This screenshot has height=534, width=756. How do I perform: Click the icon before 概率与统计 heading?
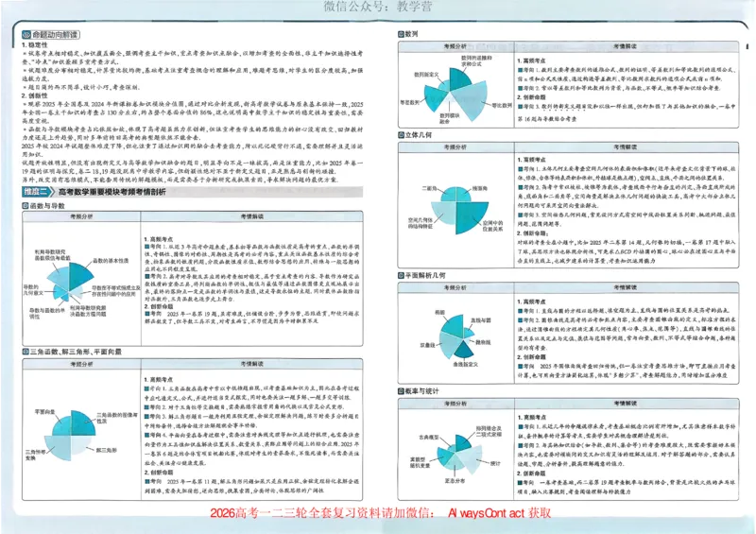pos(401,391)
